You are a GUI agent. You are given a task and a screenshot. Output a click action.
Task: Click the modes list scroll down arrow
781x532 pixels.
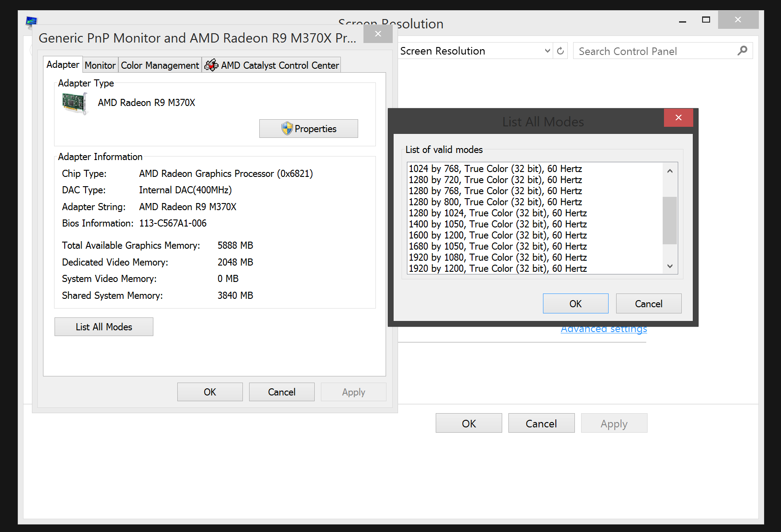pos(670,266)
